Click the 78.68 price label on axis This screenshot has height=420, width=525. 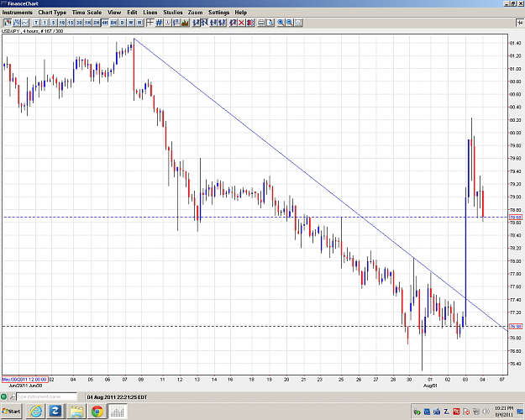click(515, 218)
